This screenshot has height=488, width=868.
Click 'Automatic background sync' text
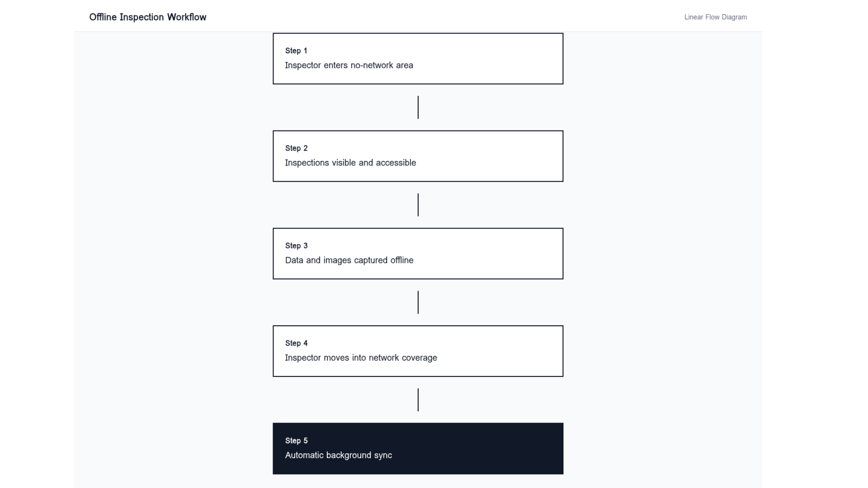click(x=338, y=455)
